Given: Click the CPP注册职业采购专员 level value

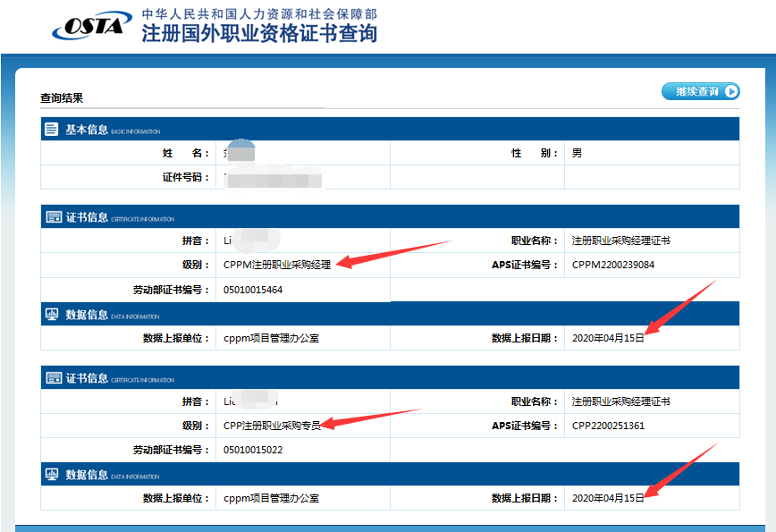Looking at the screenshot, I should pos(272,426).
